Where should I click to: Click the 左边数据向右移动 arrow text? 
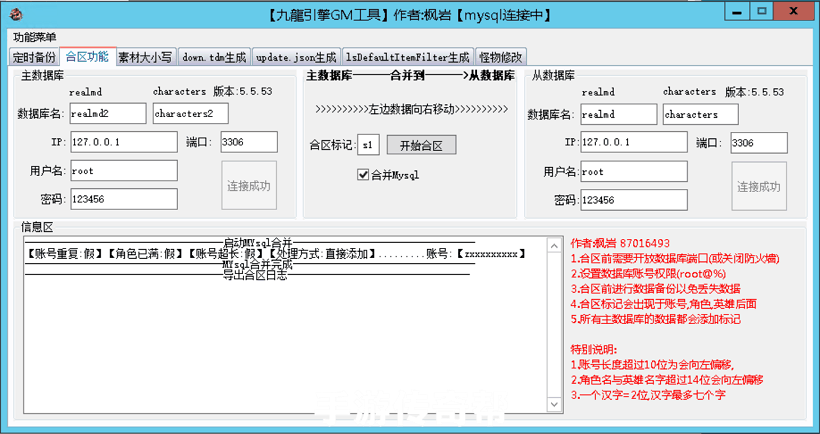point(412,109)
